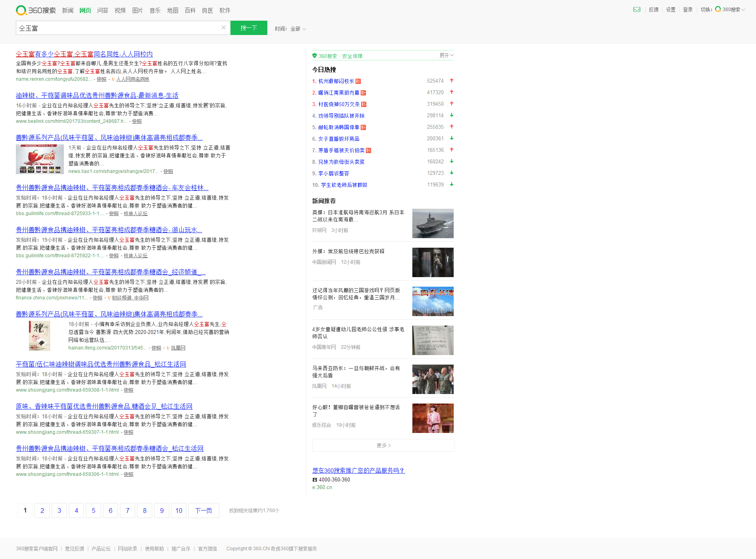The height and width of the screenshot is (559, 756).
Task: Open the 登录 login link
Action: [x=688, y=10]
